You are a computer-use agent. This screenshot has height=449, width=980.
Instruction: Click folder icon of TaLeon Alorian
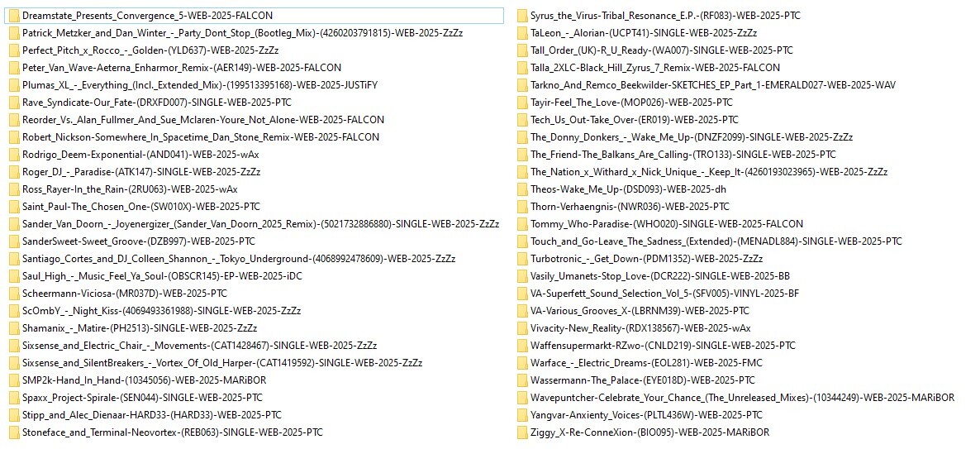(522, 33)
